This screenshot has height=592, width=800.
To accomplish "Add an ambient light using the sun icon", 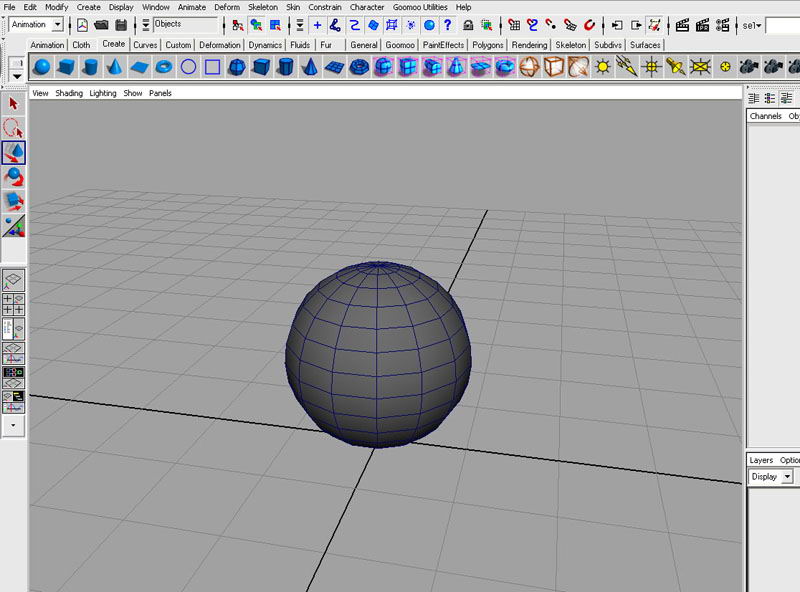I will click(x=603, y=67).
